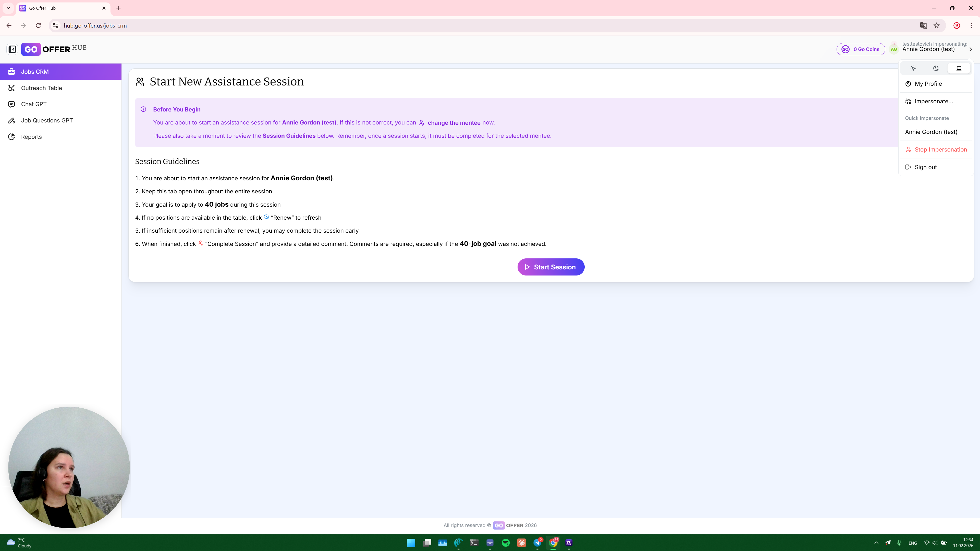
Task: Open Spotify from the taskbar
Action: click(x=506, y=543)
